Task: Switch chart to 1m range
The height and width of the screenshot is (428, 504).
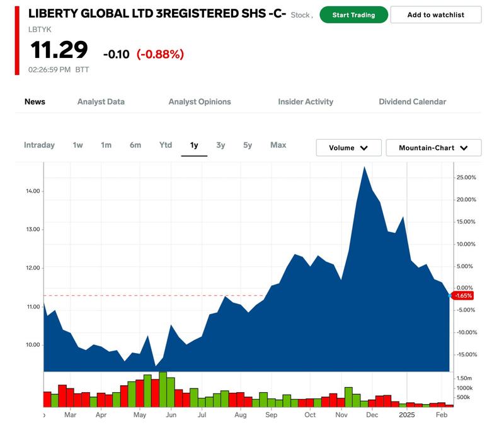Action: coord(106,145)
